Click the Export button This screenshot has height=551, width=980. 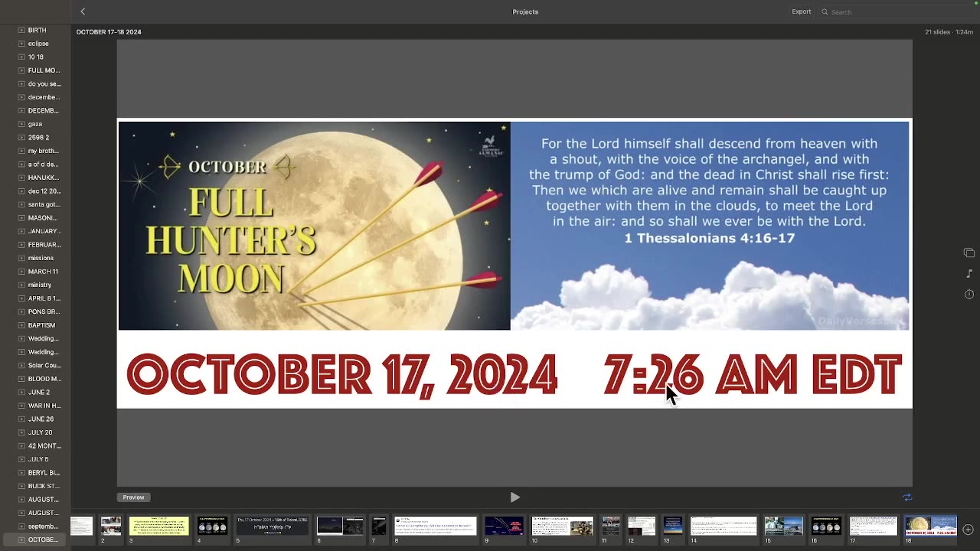point(802,11)
